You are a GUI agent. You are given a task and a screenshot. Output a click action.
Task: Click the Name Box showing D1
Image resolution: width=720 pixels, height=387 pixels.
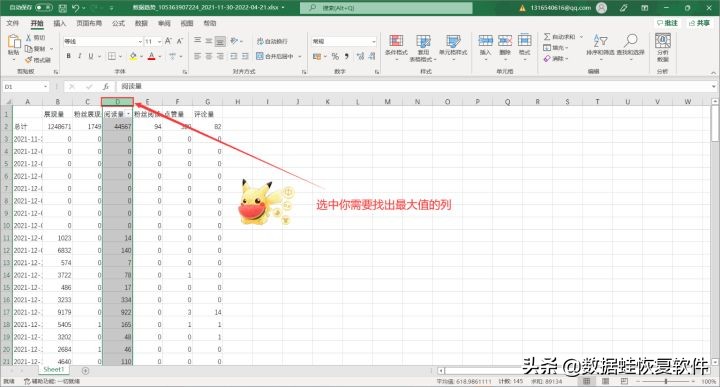(25, 86)
